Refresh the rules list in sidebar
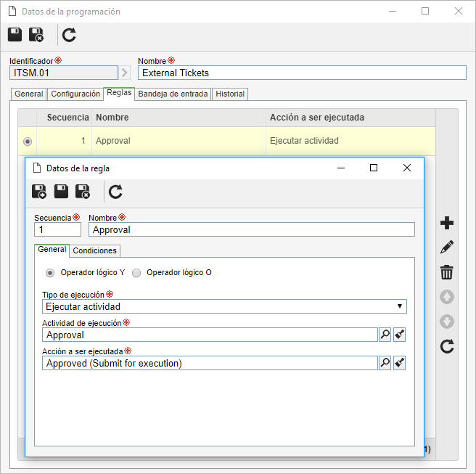Viewport: 476px width, 474px height. pos(447,346)
